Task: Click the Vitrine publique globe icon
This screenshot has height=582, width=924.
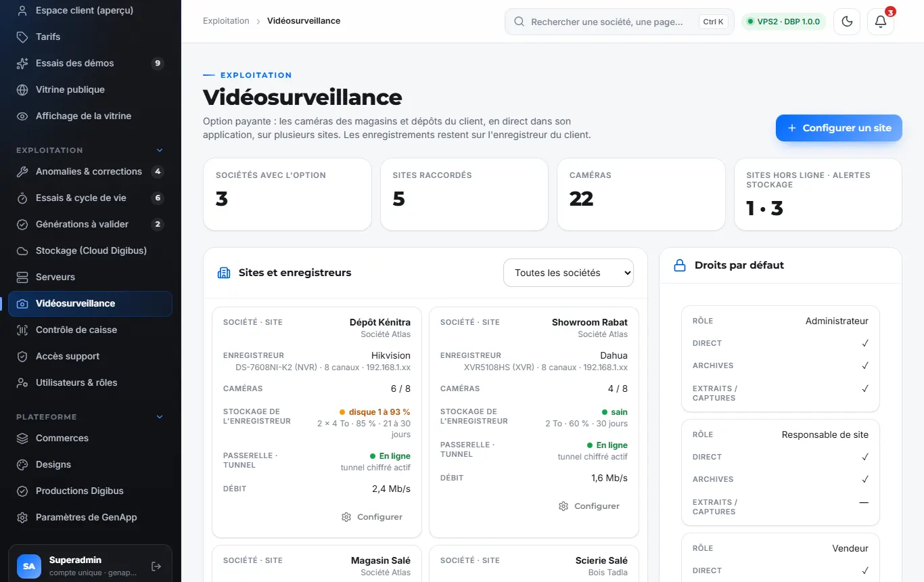Action: click(x=22, y=89)
